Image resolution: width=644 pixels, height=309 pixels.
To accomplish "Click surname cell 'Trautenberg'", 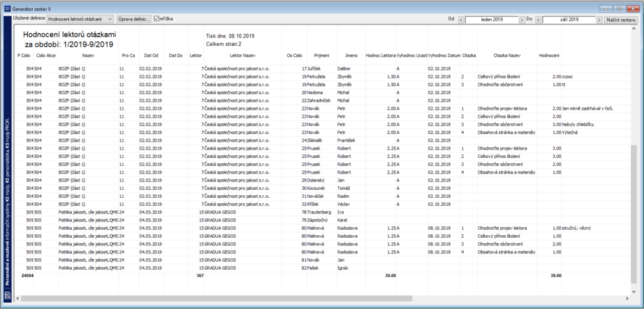I will (x=319, y=212).
